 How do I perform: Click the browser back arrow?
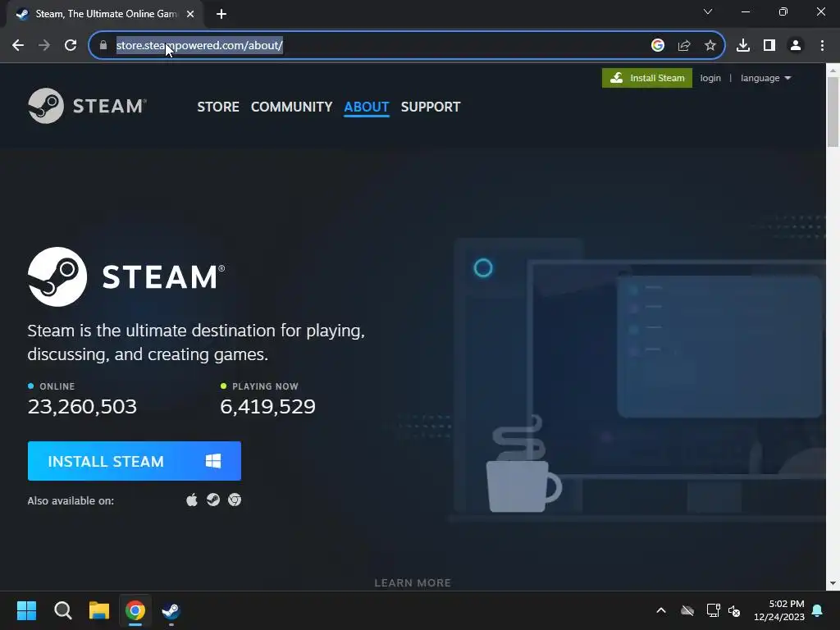(x=18, y=46)
